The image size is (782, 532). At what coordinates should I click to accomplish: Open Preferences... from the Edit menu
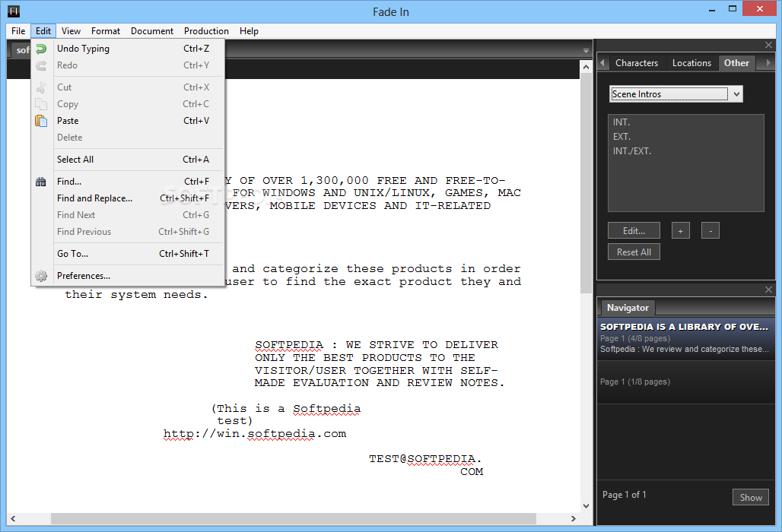[x=129, y=275]
